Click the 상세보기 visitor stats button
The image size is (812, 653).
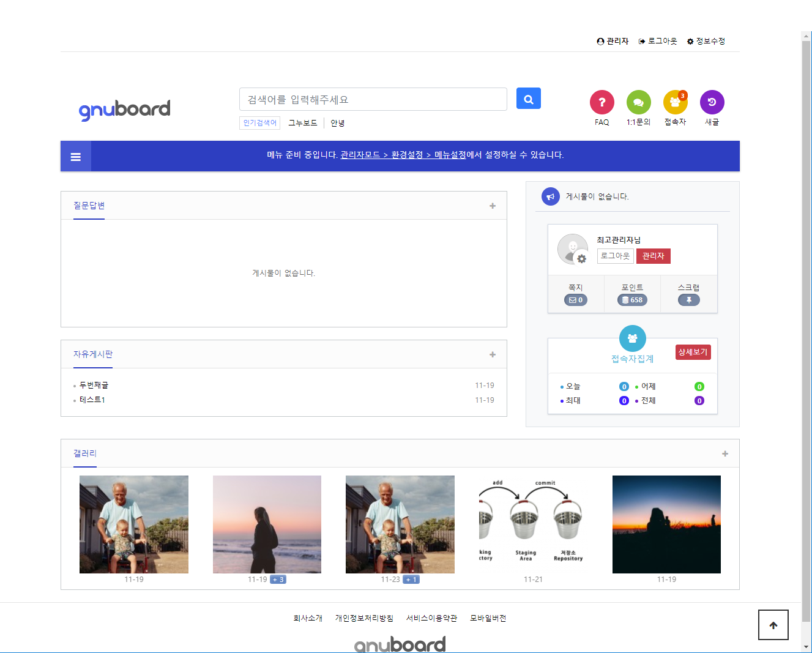693,352
